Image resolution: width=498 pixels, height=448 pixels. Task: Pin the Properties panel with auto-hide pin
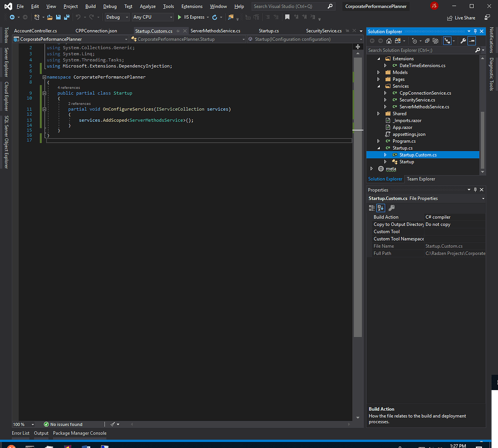(x=475, y=190)
